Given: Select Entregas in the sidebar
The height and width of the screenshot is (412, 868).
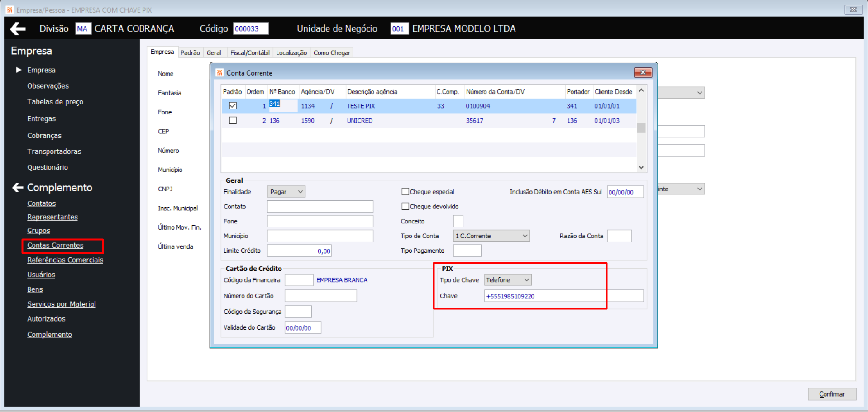Looking at the screenshot, I should pyautogui.click(x=42, y=118).
